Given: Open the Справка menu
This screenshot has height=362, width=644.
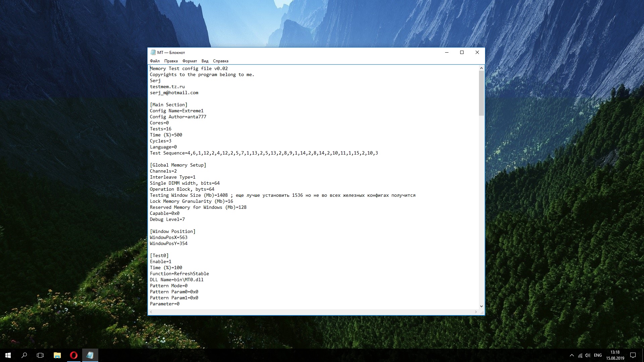Looking at the screenshot, I should [220, 61].
